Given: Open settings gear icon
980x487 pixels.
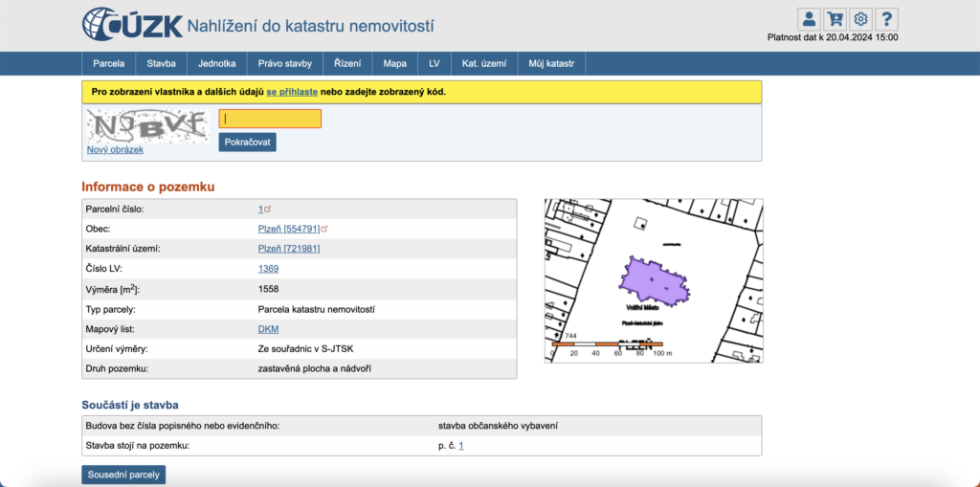Looking at the screenshot, I should click(x=860, y=19).
